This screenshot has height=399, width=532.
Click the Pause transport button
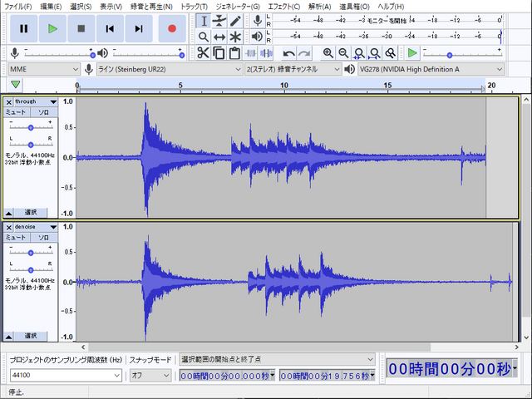point(23,28)
